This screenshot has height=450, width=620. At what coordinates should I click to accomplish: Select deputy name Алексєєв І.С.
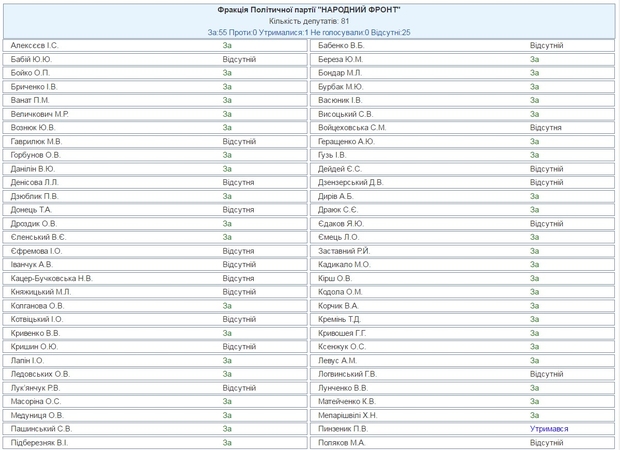[x=34, y=46]
